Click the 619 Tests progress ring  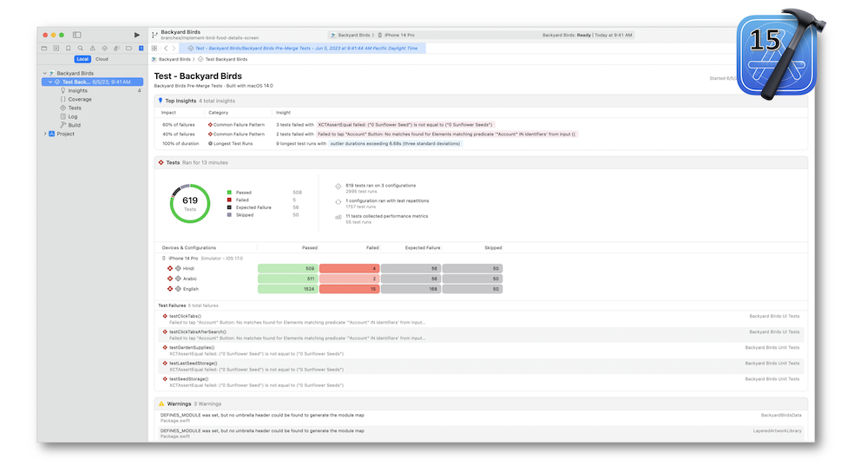pos(190,203)
